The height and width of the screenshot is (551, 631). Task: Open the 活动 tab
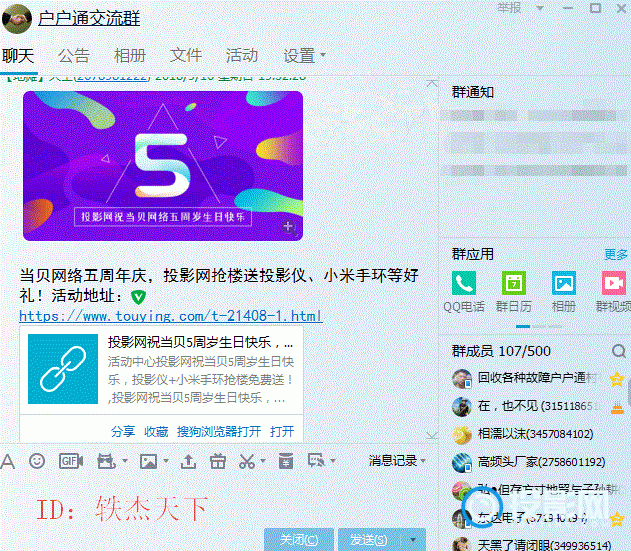point(241,56)
